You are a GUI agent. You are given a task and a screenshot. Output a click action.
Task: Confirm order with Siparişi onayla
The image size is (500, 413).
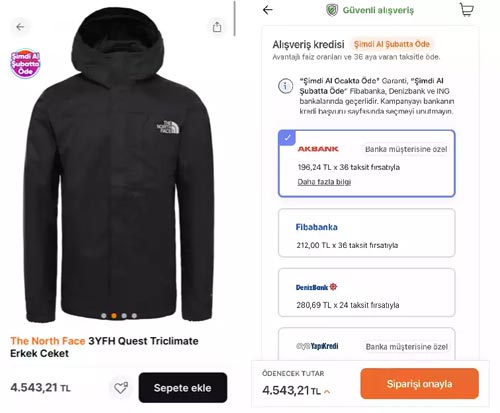419,384
